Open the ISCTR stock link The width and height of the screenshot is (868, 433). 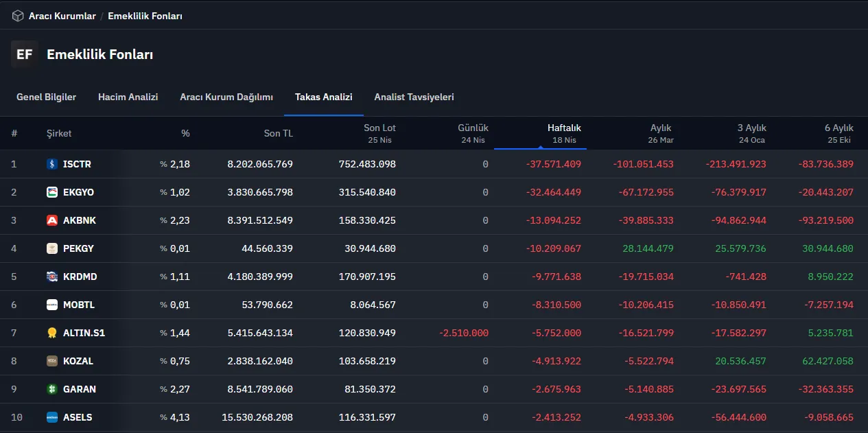coord(77,164)
